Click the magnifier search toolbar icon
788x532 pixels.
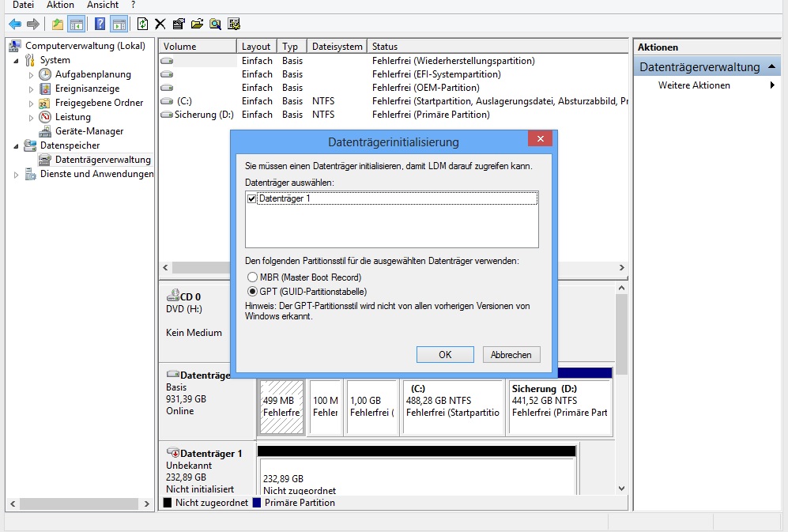(216, 24)
